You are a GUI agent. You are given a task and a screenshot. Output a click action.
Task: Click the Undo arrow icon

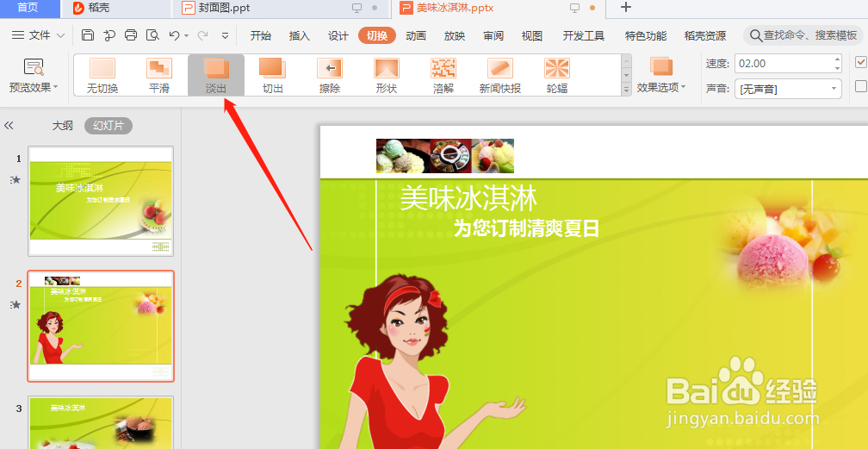point(174,35)
